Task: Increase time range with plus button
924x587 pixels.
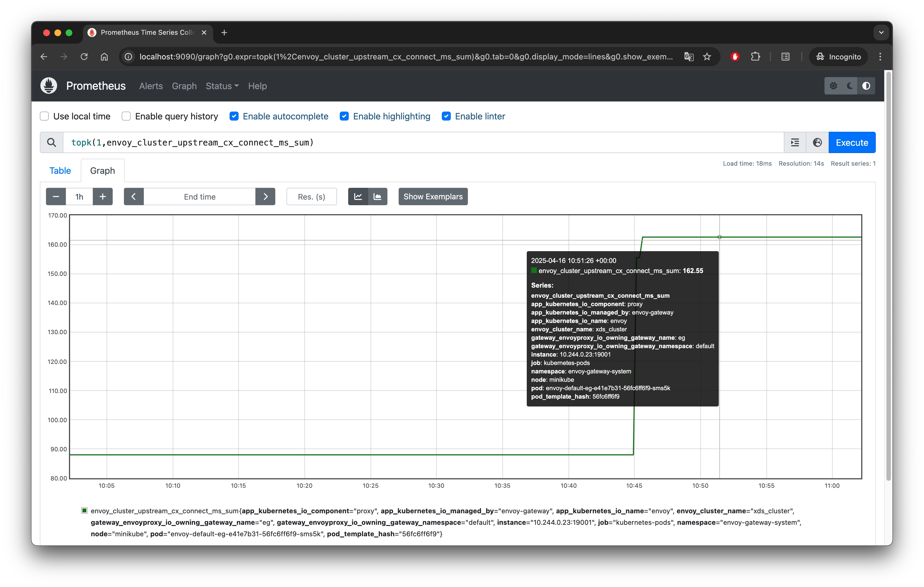Action: (x=102, y=197)
